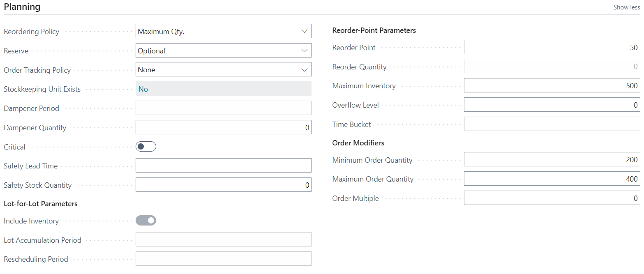Enable the Critical toggle

(146, 146)
